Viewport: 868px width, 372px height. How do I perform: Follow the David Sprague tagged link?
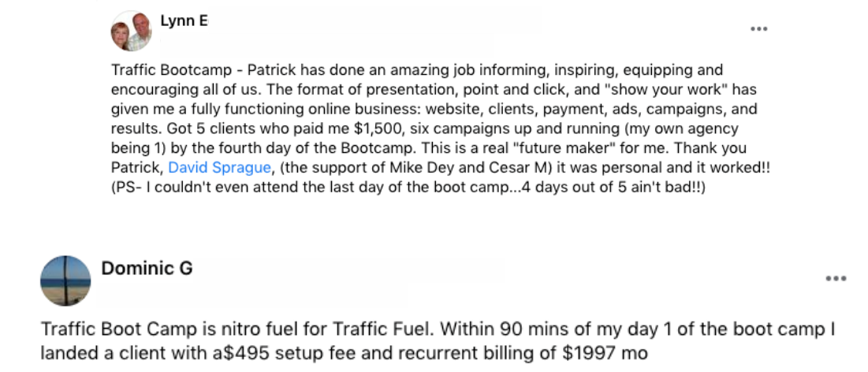coord(220,168)
